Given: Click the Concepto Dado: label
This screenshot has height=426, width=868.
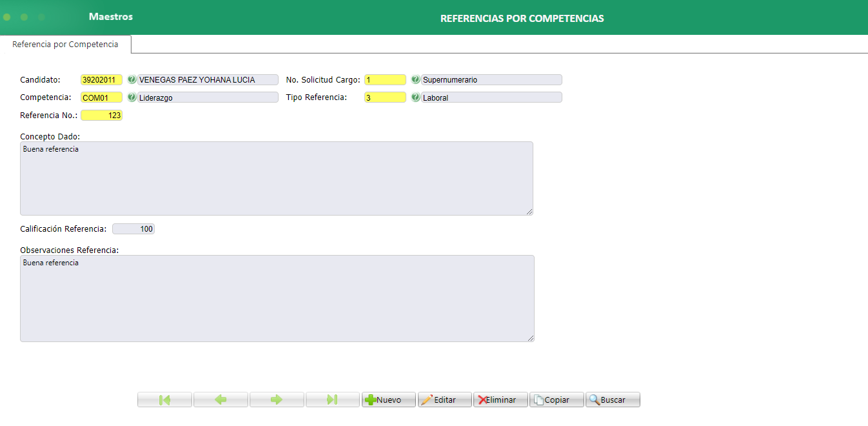Looking at the screenshot, I should 50,136.
